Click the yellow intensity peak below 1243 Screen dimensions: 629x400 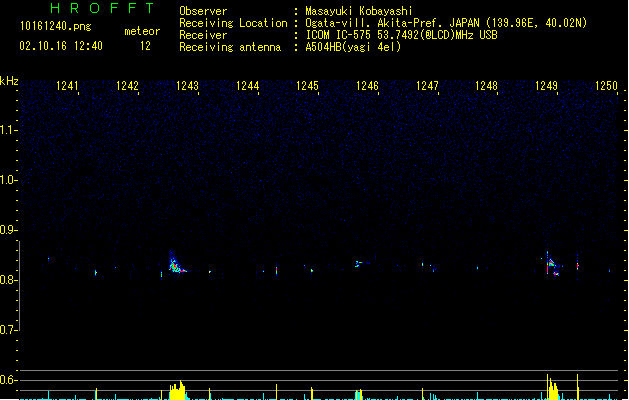pyautogui.click(x=177, y=390)
